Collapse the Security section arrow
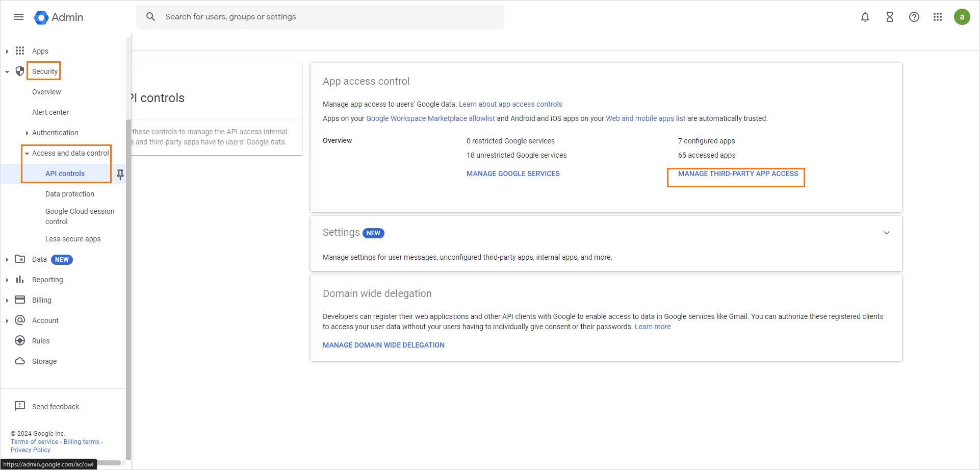Screen dimensions: 980x470 [7, 71]
